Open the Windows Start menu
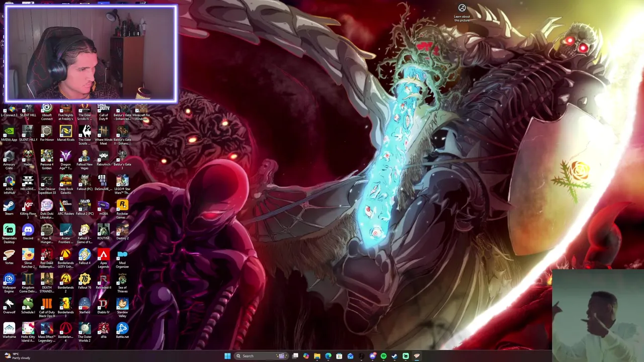This screenshot has width=644, height=362. 227,356
